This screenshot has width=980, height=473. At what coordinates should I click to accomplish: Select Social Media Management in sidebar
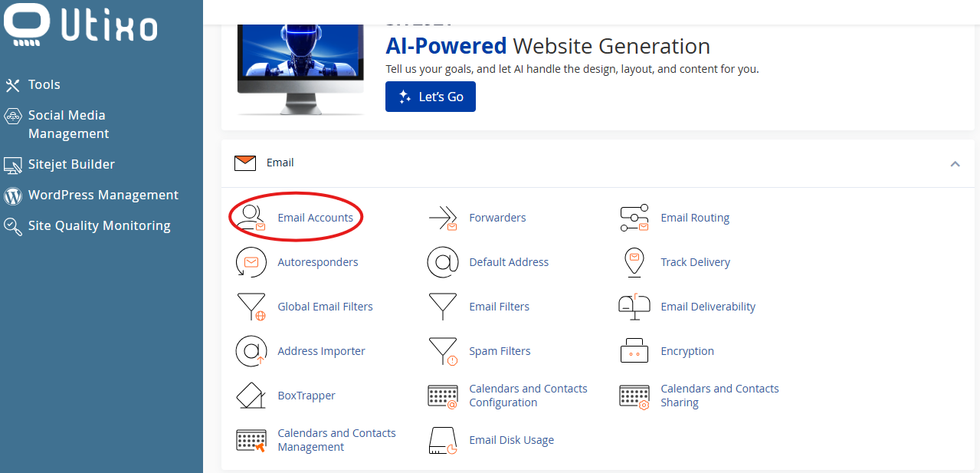click(67, 124)
